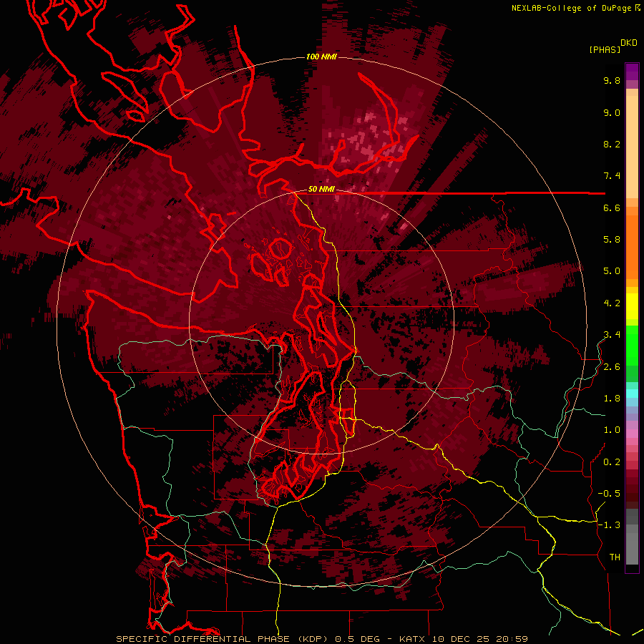Select the 6.6 scale value

coord(612,208)
